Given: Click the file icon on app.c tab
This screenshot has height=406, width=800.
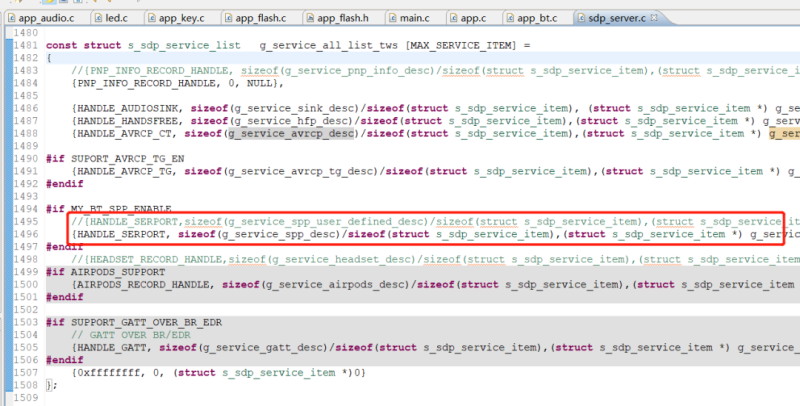Looking at the screenshot, I should point(454,18).
